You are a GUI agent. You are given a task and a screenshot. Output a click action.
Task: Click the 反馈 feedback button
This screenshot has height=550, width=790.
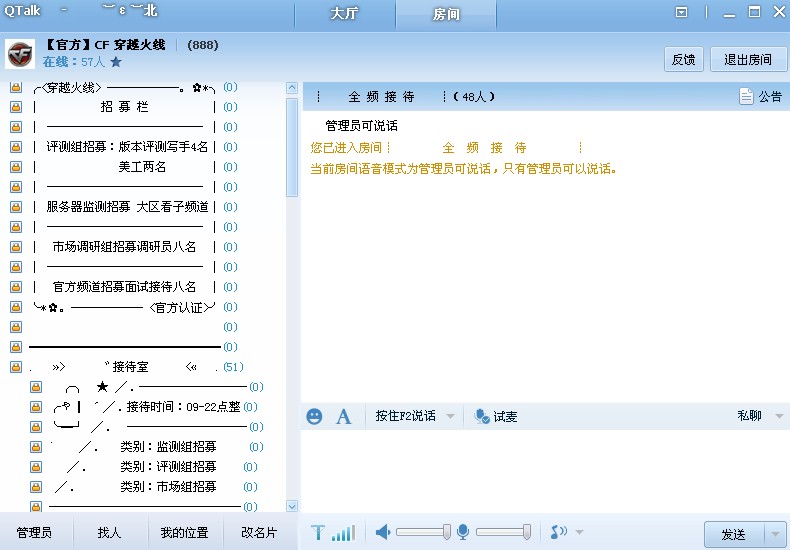[684, 59]
